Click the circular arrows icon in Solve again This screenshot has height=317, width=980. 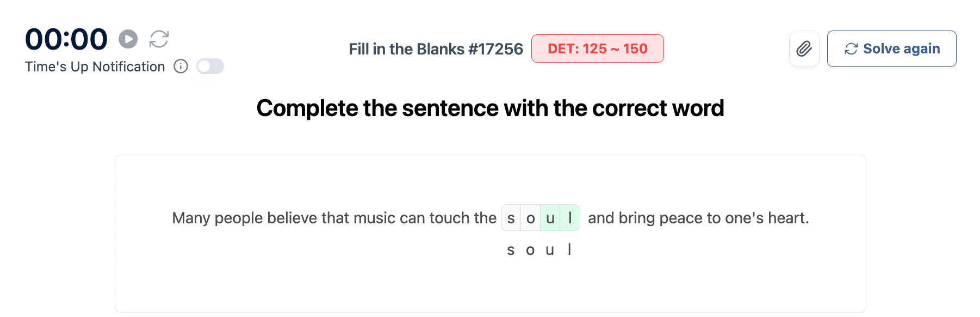click(x=851, y=49)
